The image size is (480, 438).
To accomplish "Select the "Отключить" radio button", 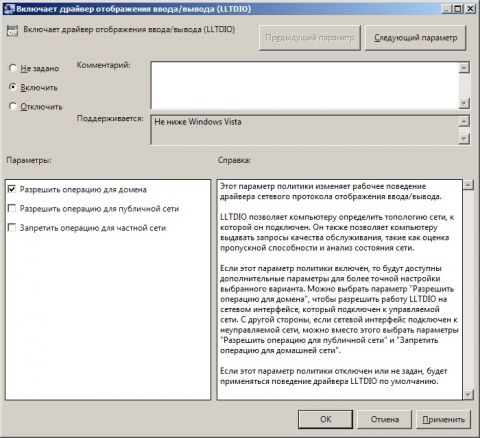I will point(13,107).
